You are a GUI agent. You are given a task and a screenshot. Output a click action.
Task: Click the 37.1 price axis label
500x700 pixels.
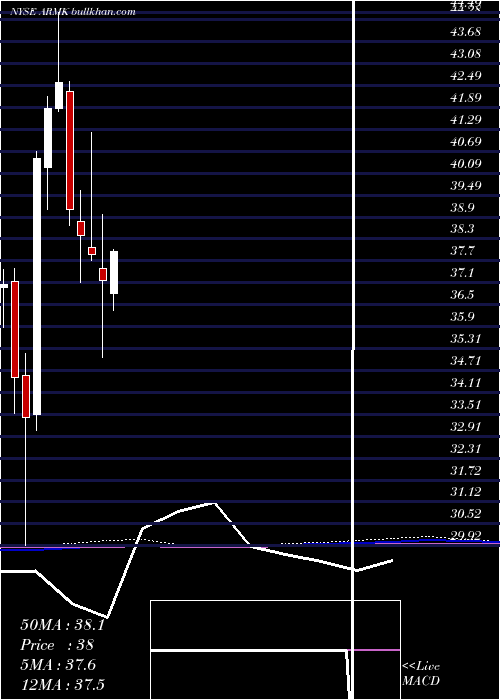pyautogui.click(x=462, y=273)
